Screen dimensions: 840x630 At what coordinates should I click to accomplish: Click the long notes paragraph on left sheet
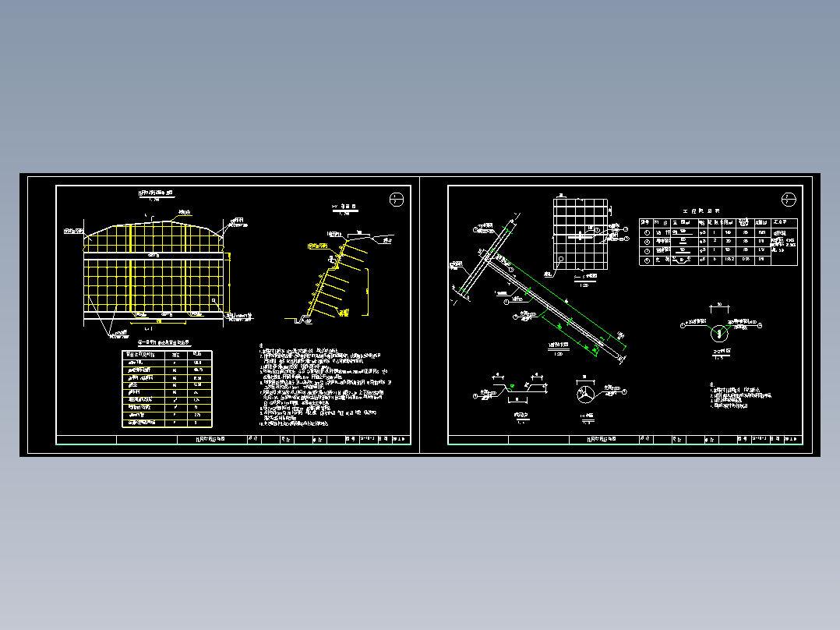tap(325, 385)
